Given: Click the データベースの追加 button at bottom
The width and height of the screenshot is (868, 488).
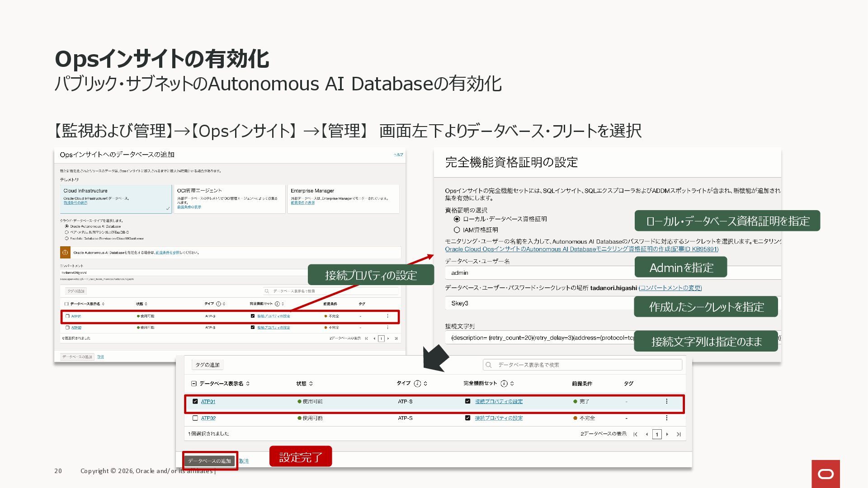Looking at the screenshot, I should click(x=209, y=461).
